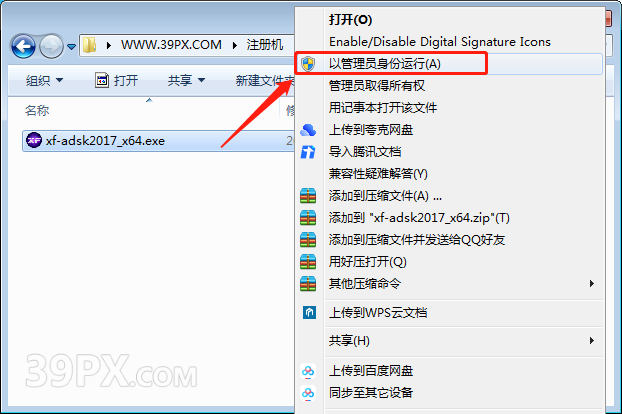Click the Baidu Netdisk upload icon
This screenshot has height=414, width=622.
[308, 371]
